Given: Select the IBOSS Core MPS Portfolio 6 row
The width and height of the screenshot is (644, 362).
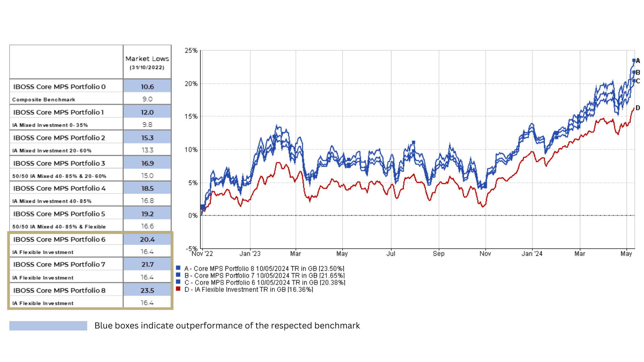Looking at the screenshot, I should pyautogui.click(x=59, y=239).
